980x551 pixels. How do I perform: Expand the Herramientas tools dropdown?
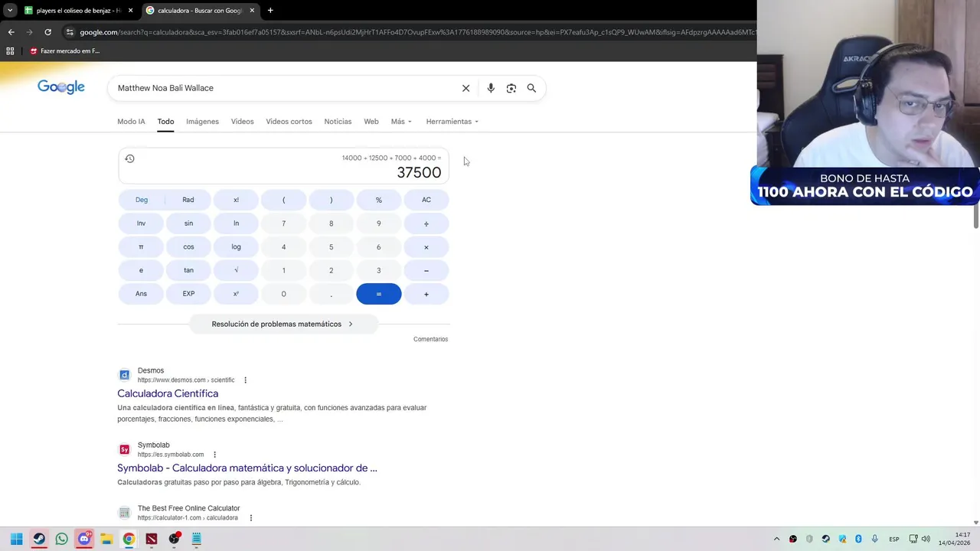coord(452,122)
